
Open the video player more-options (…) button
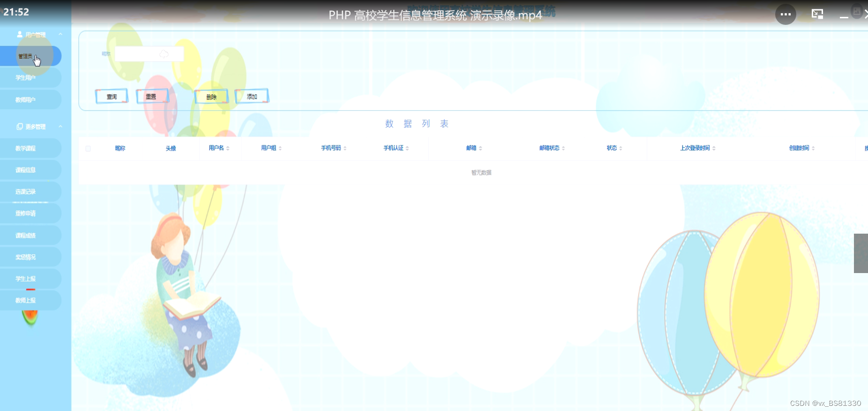pos(786,14)
